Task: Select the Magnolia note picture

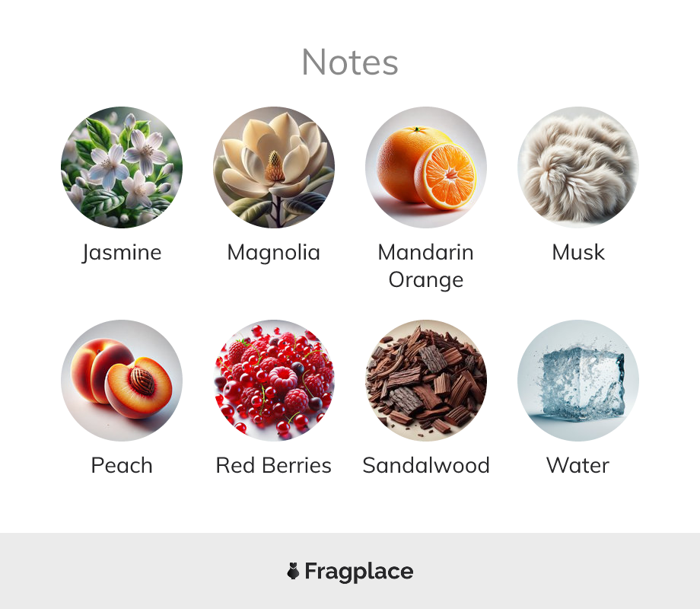Action: coord(274,167)
